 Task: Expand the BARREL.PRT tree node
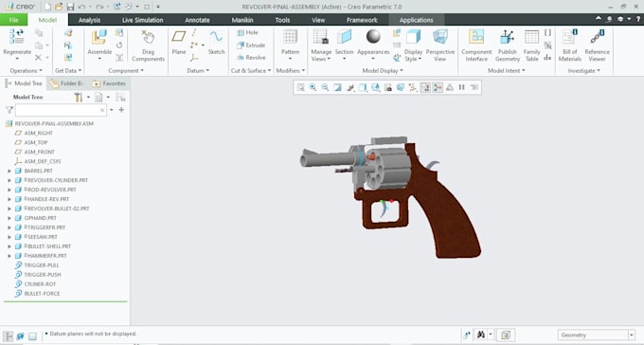click(9, 171)
